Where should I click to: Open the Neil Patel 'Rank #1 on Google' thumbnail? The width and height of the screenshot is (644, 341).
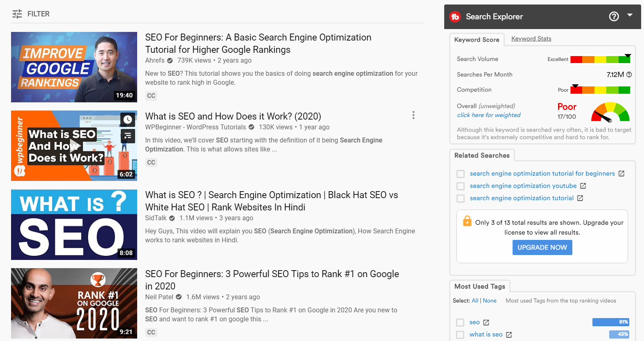tap(74, 303)
